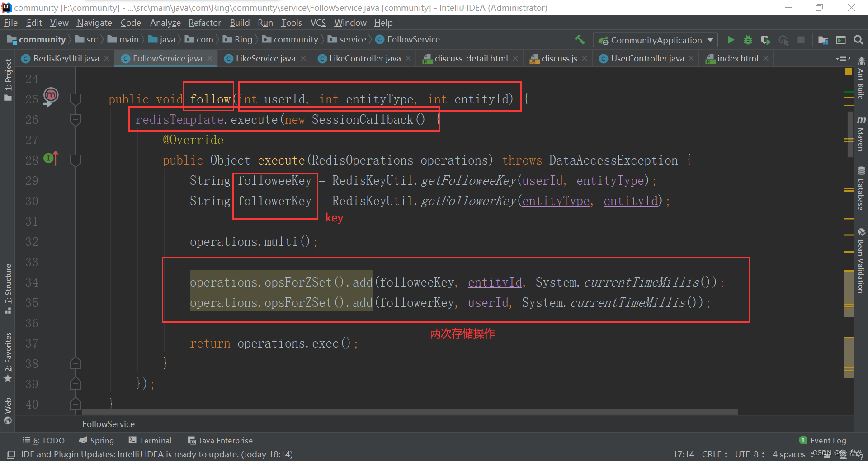Viewport: 868px width, 461px height.
Task: Click the method gutter icon on line 25
Action: click(51, 96)
